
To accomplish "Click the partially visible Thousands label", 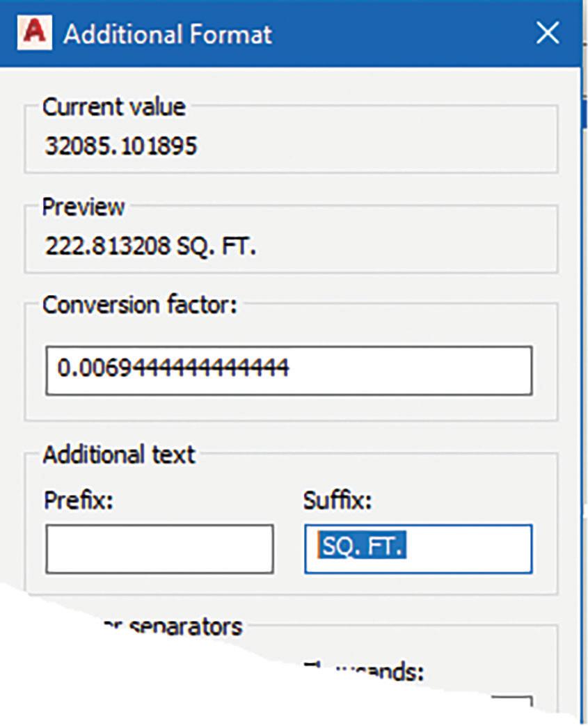I will pos(376,672).
